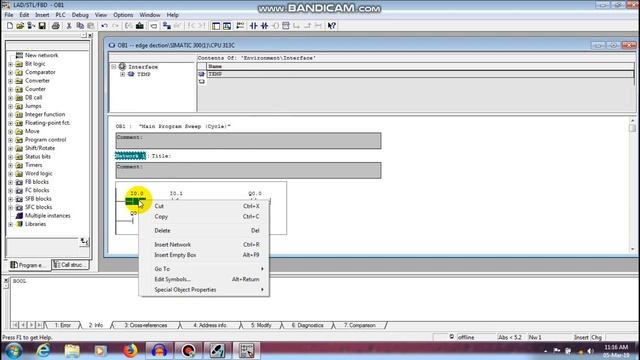Viewport: 640px width, 360px height.
Task: Insert a normally closed contact from toolbar
Action: point(264,26)
